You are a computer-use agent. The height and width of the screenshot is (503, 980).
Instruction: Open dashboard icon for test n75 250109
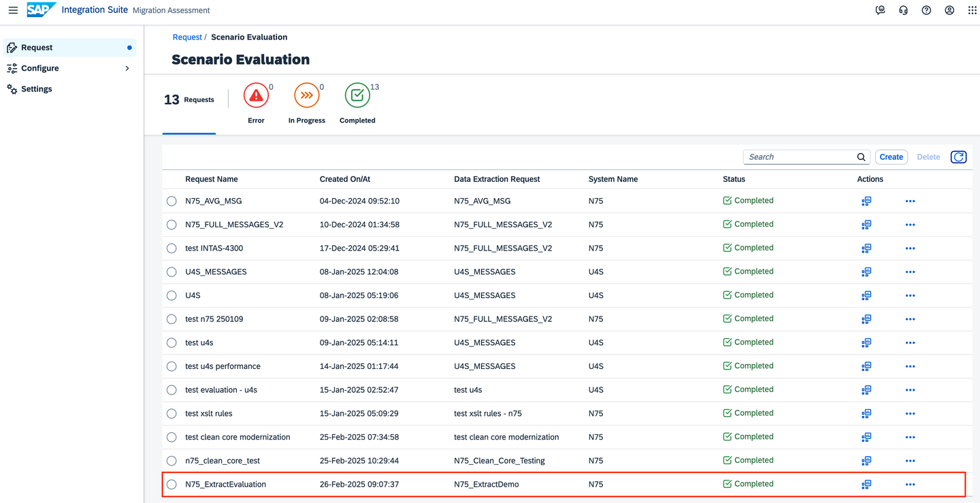click(866, 319)
